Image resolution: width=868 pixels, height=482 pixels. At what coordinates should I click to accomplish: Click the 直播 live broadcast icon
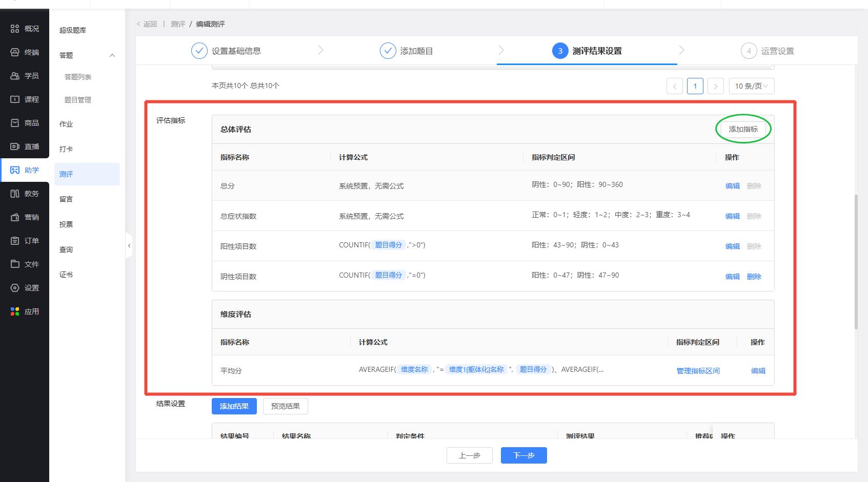[15, 146]
